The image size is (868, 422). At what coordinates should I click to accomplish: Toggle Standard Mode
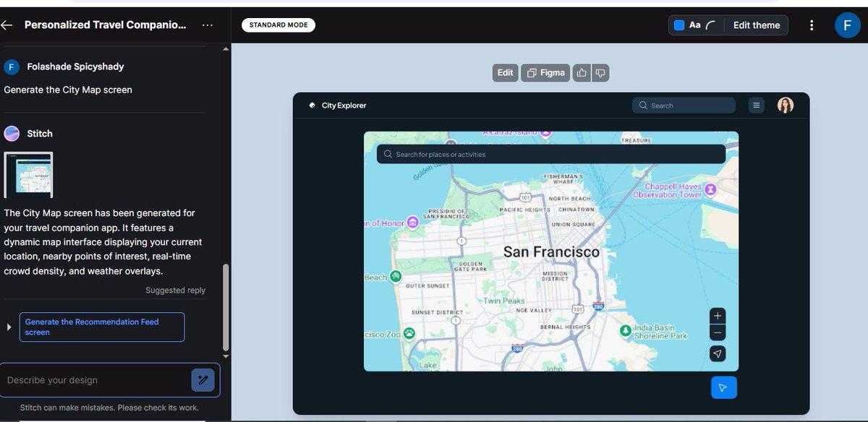(278, 24)
